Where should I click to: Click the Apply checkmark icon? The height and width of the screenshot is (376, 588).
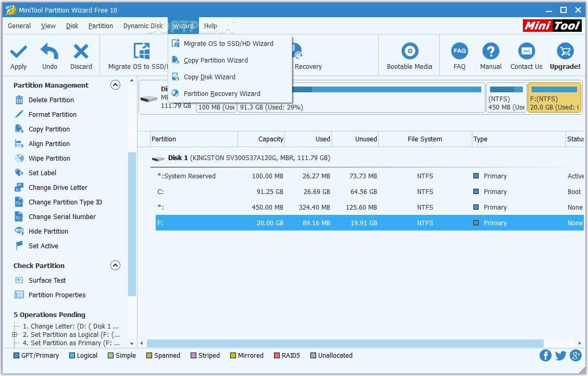[18, 52]
